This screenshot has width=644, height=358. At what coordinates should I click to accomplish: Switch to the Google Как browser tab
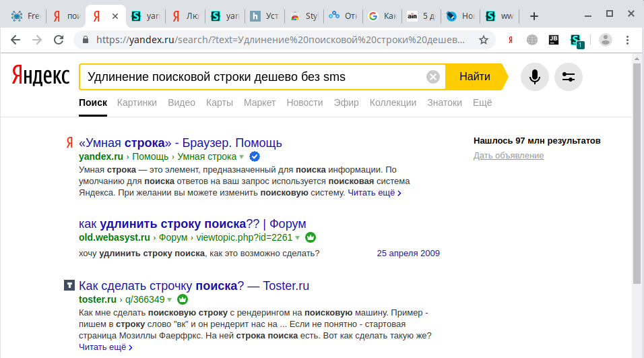(383, 16)
